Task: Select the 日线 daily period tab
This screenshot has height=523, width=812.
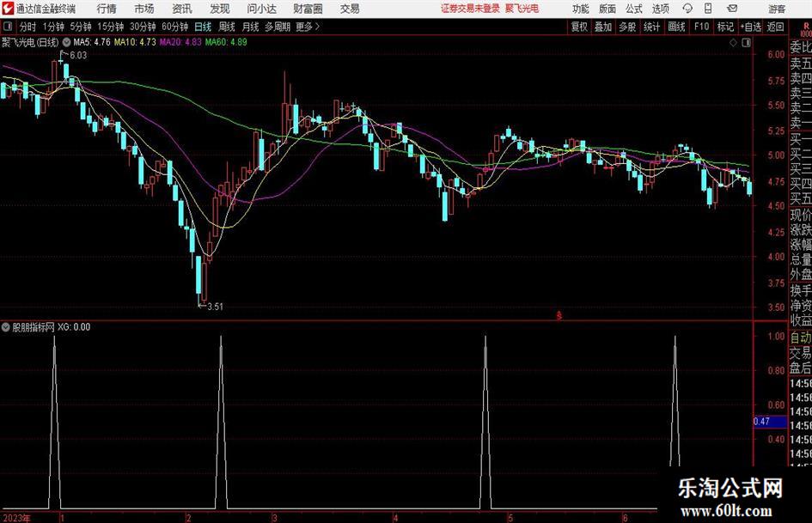Action: tap(203, 27)
